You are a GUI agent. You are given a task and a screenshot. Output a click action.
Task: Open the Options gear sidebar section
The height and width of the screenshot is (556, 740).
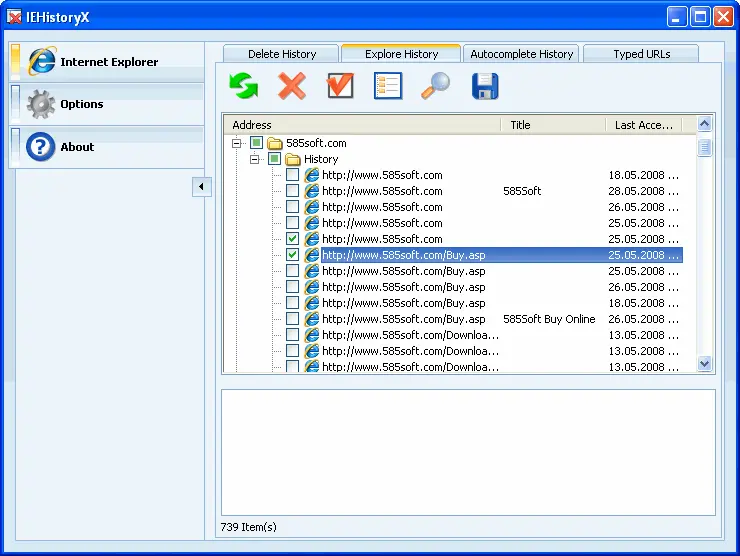point(80,104)
